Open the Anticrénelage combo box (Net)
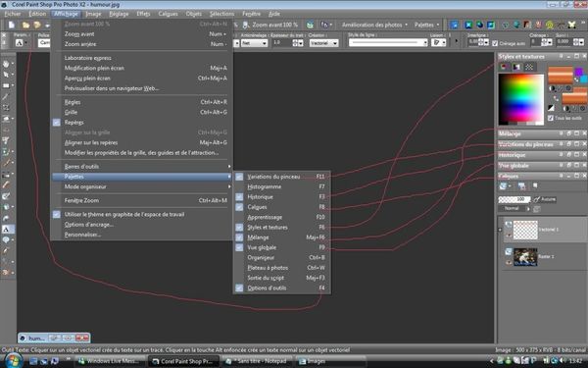The image size is (588, 368). 254,43
